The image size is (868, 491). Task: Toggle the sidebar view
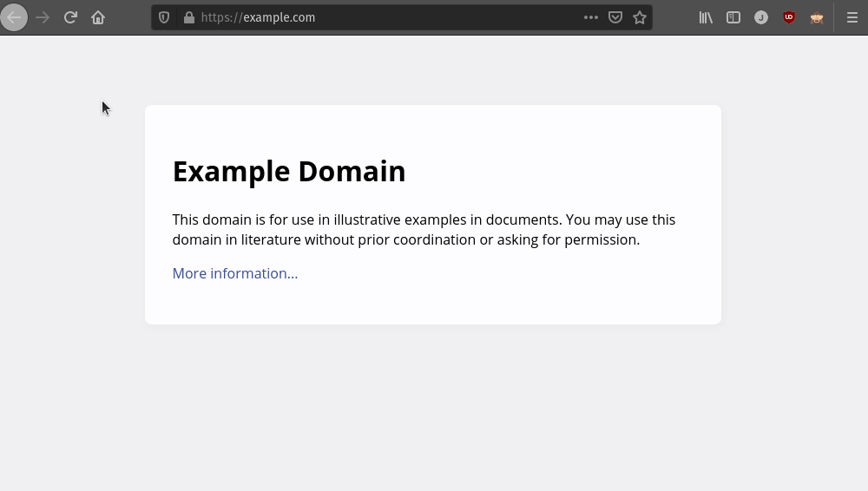(x=733, y=17)
